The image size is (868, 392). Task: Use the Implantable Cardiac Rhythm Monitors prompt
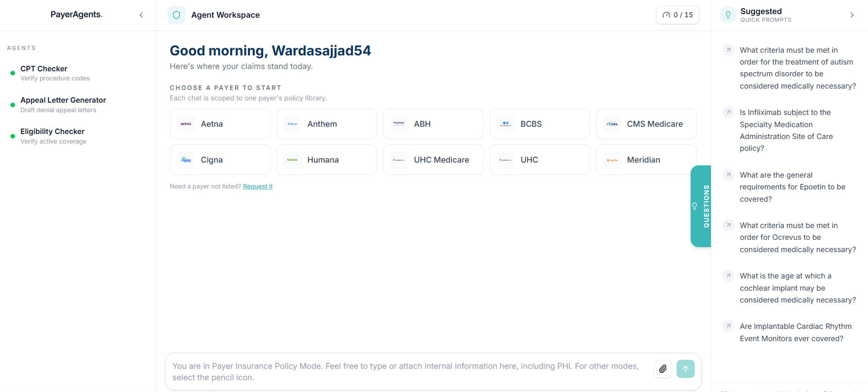pyautogui.click(x=795, y=332)
